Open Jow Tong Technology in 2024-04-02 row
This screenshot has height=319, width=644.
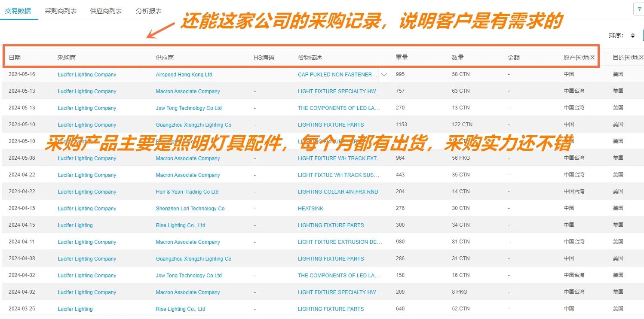pyautogui.click(x=189, y=276)
